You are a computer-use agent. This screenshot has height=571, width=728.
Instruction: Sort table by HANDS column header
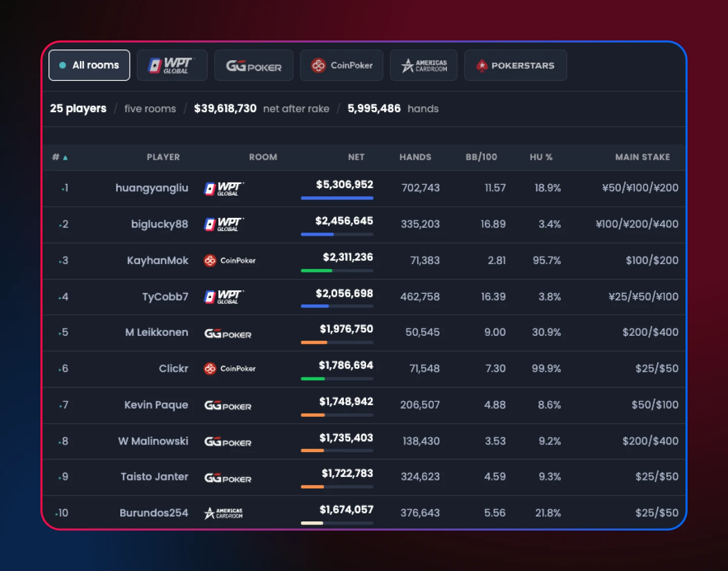pyautogui.click(x=415, y=157)
